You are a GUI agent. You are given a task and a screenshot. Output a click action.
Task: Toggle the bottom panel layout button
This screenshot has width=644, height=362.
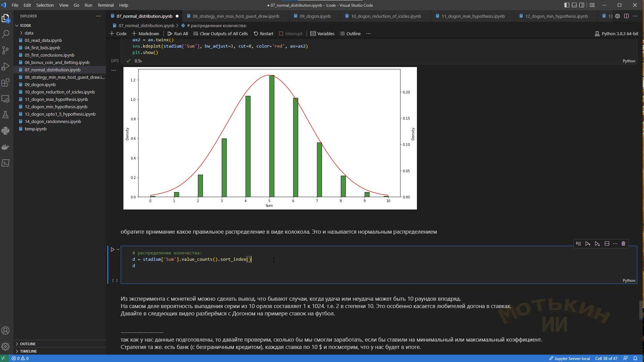coord(574,5)
